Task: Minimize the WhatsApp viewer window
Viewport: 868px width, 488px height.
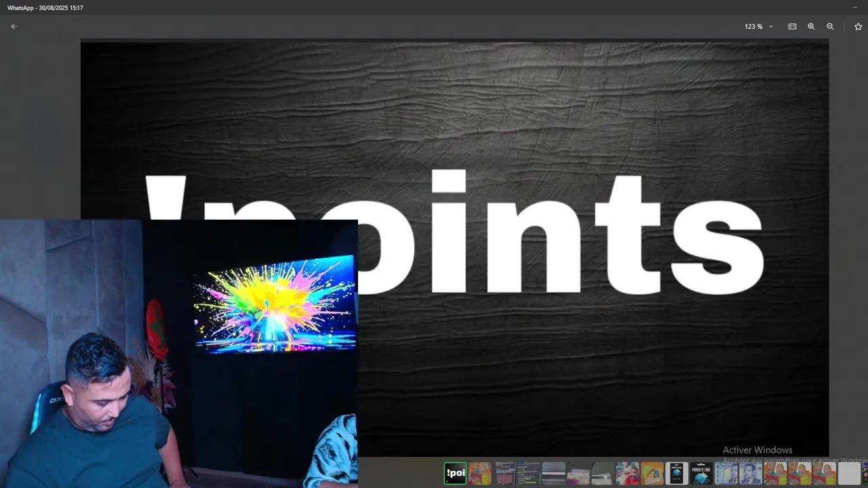Action: click(854, 7)
